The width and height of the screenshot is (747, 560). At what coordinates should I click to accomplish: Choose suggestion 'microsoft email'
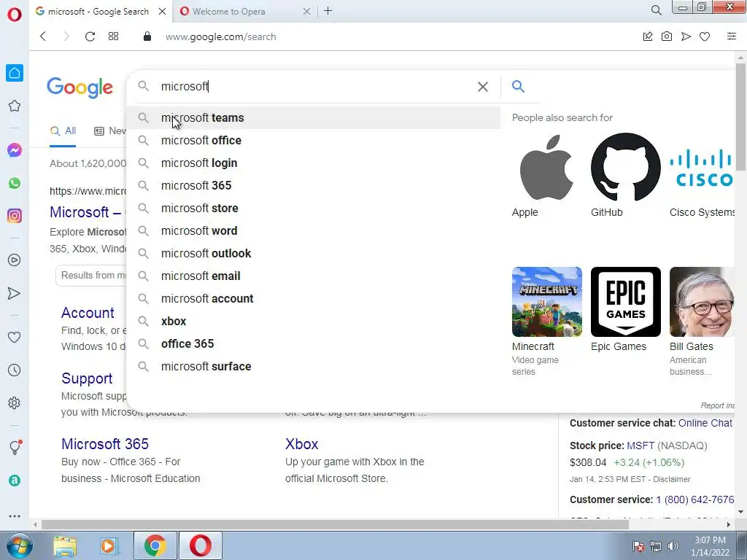[314, 276]
